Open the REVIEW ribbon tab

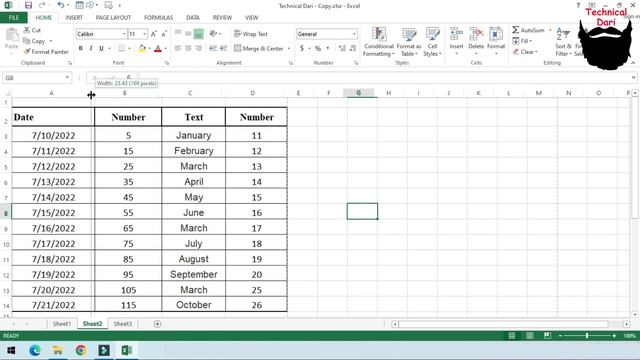[x=222, y=18]
